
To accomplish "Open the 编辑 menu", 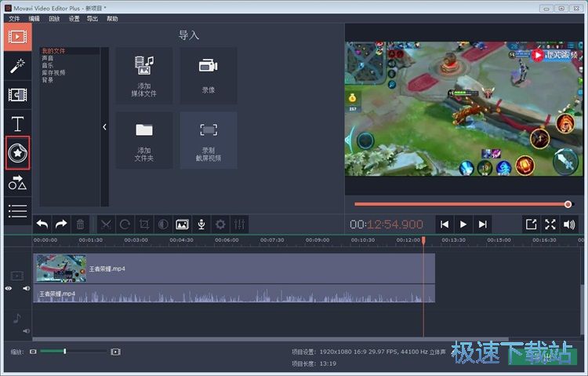I will point(34,18).
